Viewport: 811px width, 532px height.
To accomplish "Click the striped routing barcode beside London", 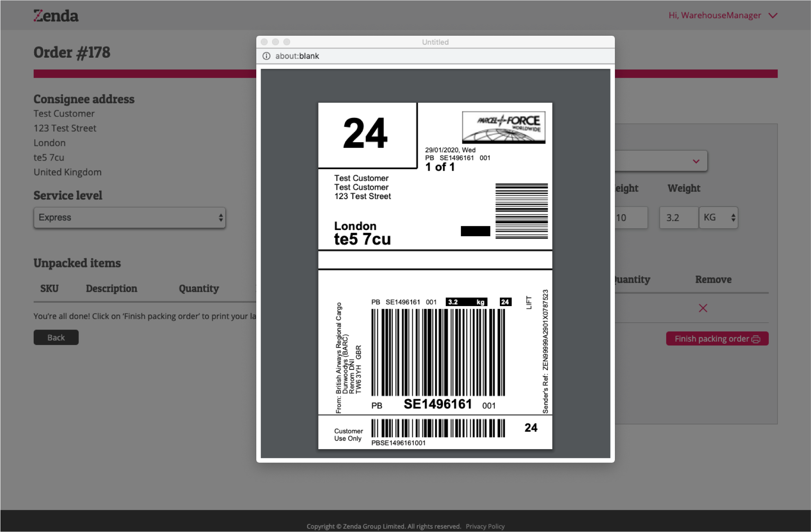I will pos(521,211).
